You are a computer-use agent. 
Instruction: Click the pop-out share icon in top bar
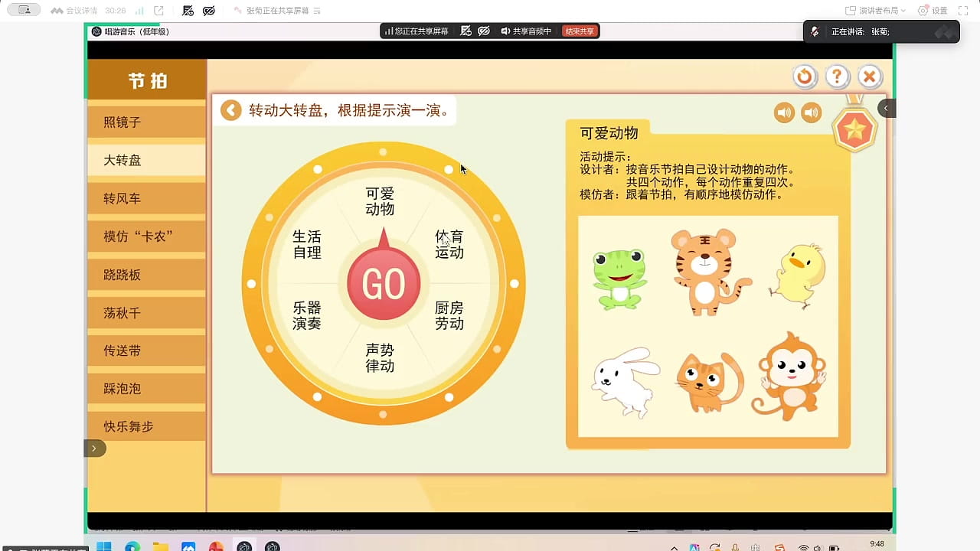point(158,11)
